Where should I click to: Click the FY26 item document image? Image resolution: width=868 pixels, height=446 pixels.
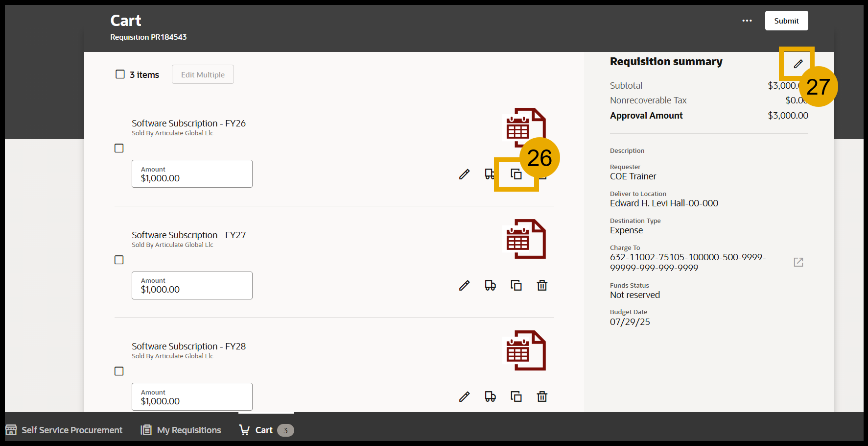[x=526, y=127]
